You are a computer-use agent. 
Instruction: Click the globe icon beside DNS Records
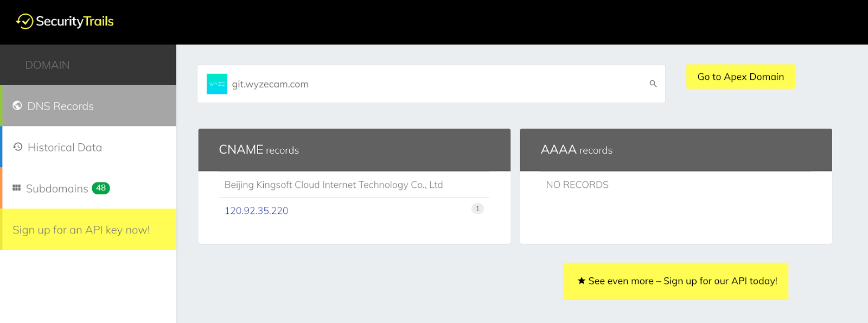[x=17, y=105]
